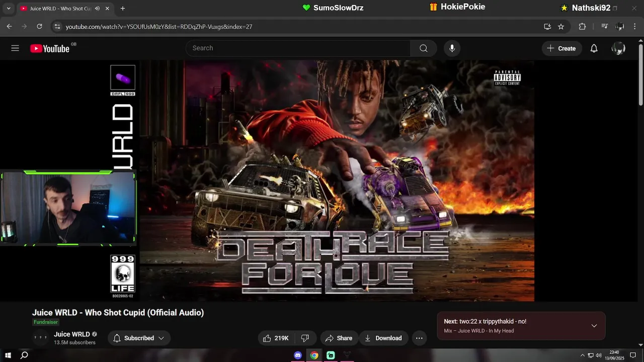This screenshot has width=644, height=362.
Task: Download the video
Action: (x=383, y=338)
